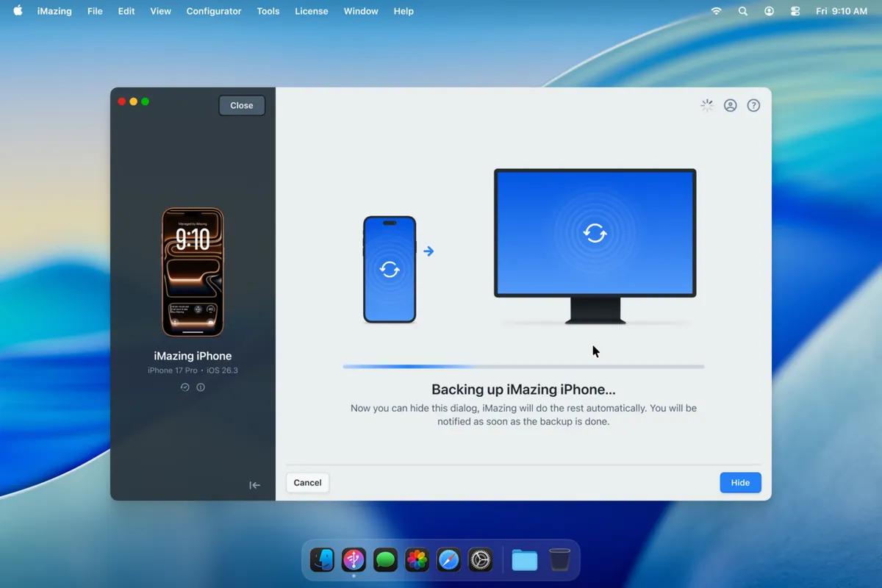
Task: Click the activity spinner icon
Action: pyautogui.click(x=707, y=105)
